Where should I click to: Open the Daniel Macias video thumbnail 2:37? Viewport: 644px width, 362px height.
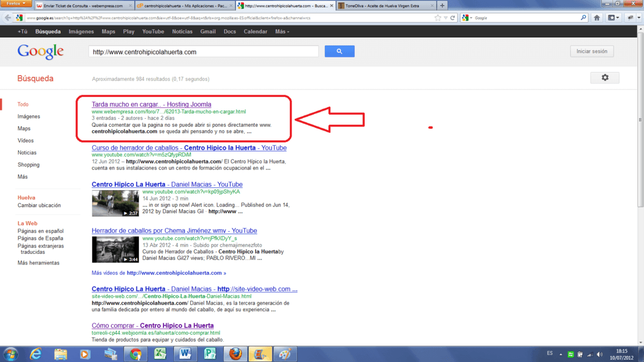coord(115,203)
